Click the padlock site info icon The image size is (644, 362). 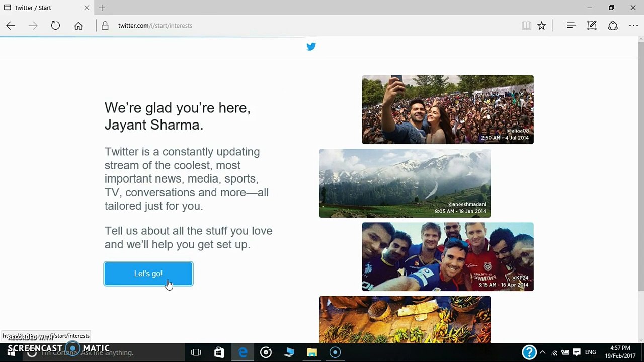[x=105, y=26]
